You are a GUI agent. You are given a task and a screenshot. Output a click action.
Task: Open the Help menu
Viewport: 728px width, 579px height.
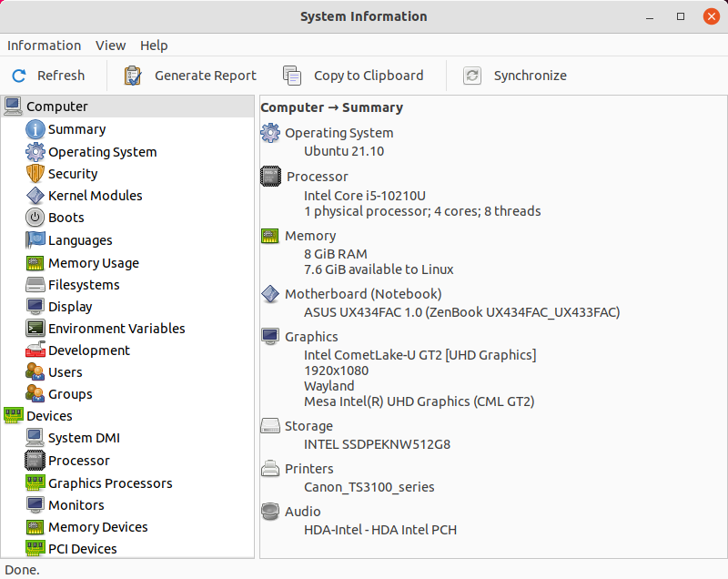[154, 46]
